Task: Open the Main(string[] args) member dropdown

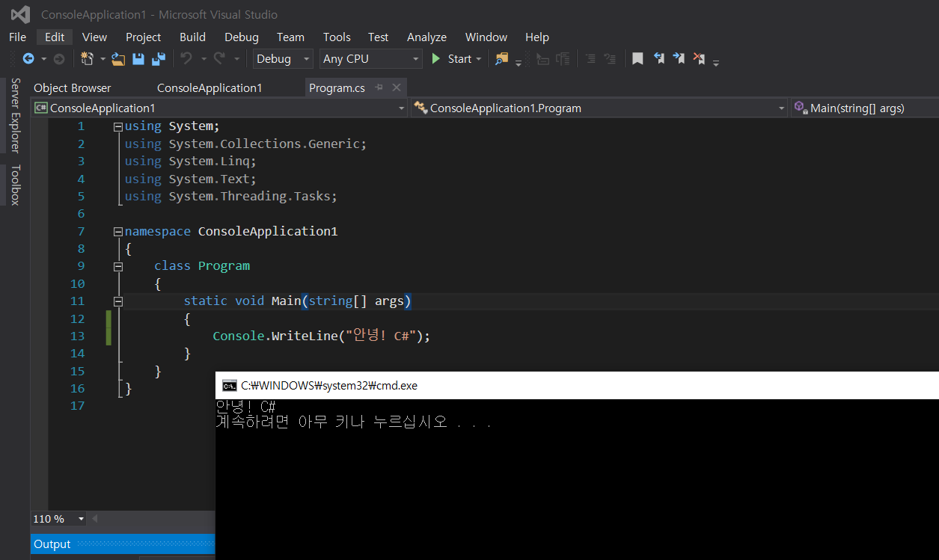Action: [x=865, y=108]
